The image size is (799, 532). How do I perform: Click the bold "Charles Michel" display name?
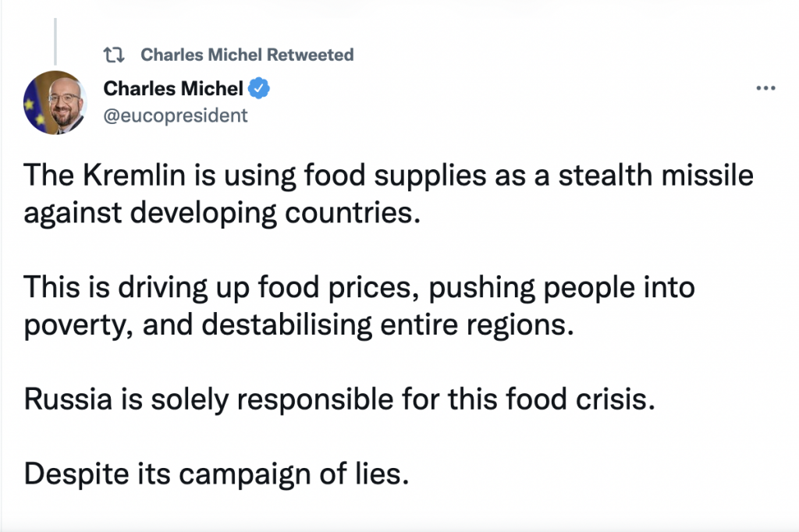[173, 90]
